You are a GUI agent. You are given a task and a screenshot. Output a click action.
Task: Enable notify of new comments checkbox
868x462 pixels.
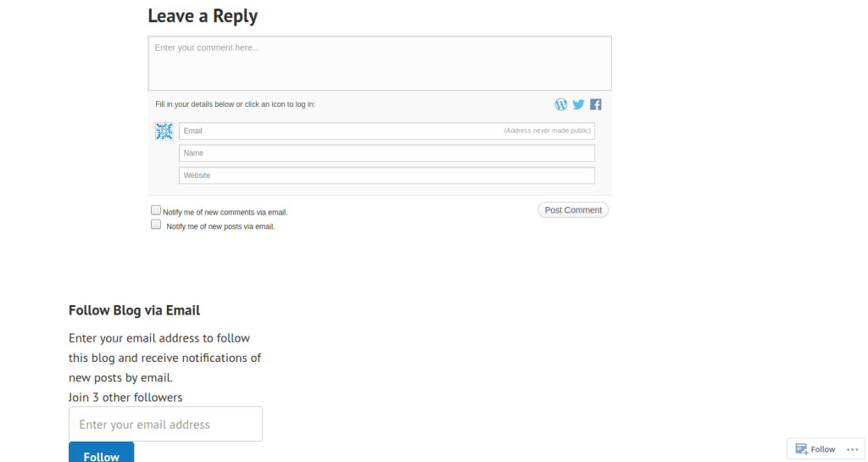tap(156, 210)
